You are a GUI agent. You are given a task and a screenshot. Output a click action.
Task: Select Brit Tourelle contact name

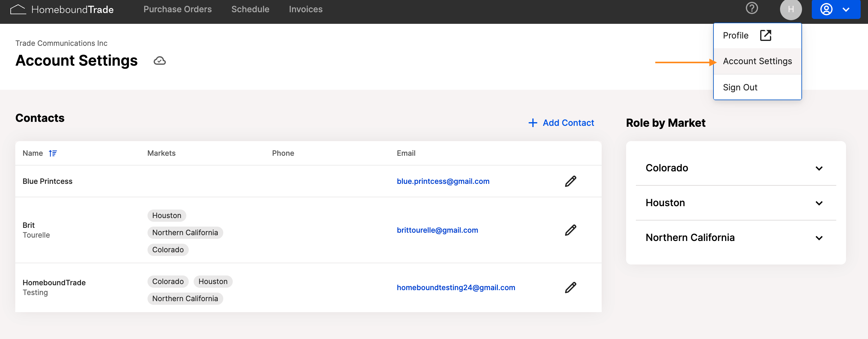36,230
